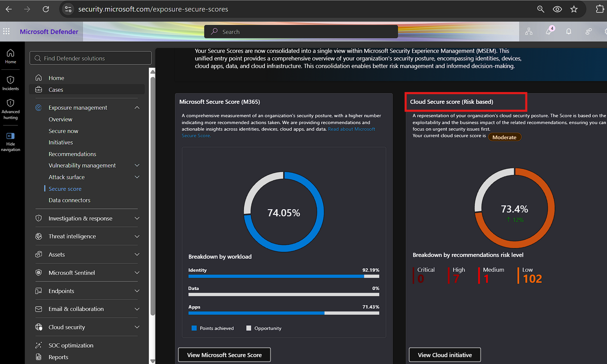Click the eye icon in the address bar

point(557,9)
